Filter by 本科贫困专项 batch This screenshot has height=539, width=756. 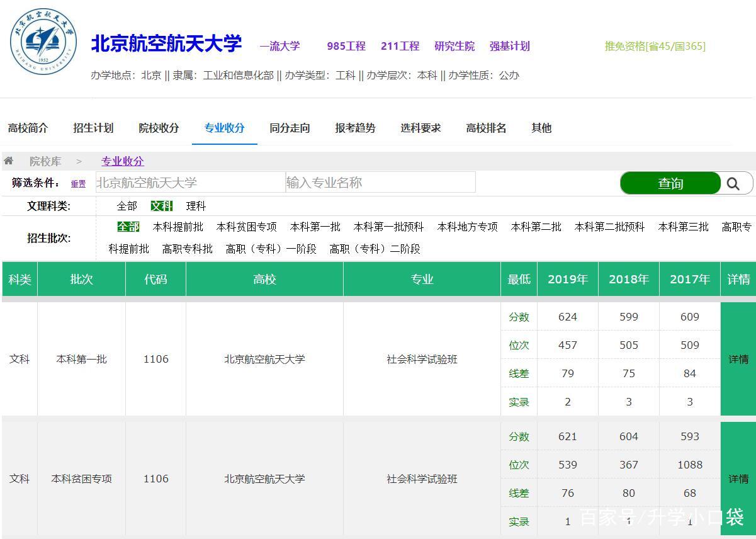pos(247,227)
